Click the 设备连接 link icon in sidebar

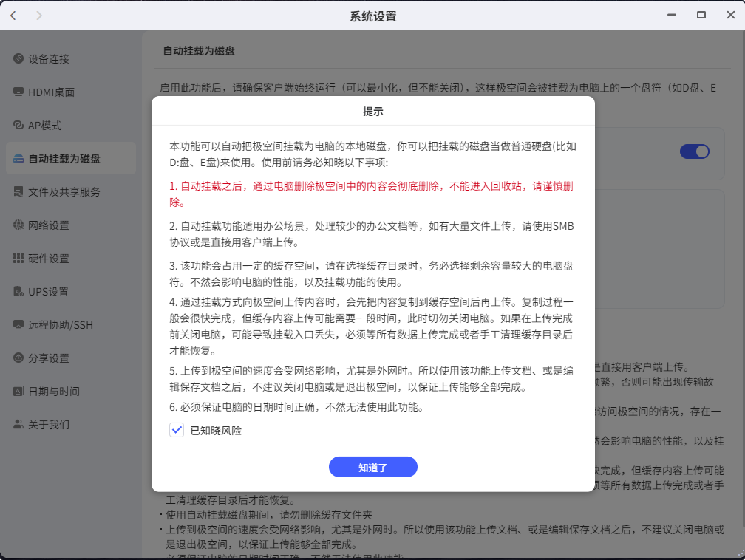(18, 58)
